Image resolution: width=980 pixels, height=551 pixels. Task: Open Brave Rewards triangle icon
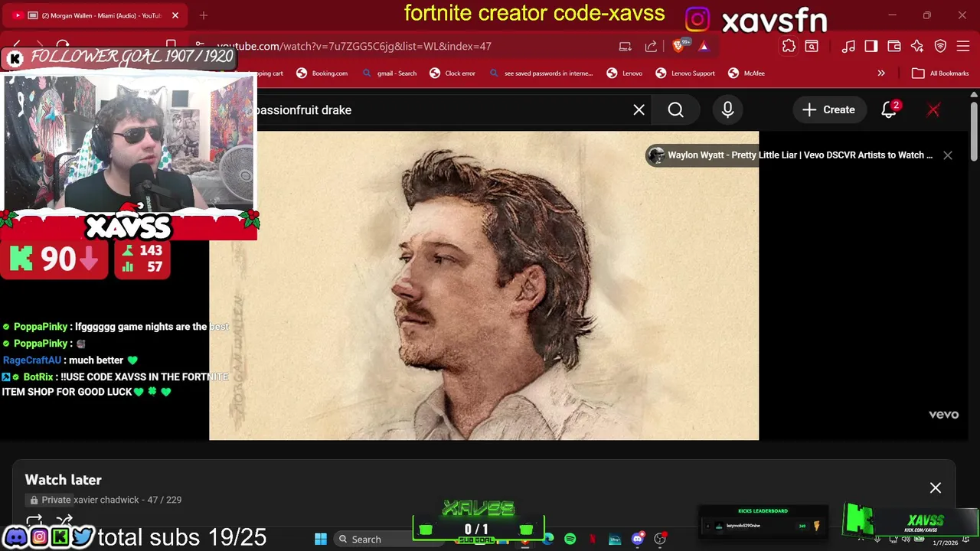coord(704,47)
